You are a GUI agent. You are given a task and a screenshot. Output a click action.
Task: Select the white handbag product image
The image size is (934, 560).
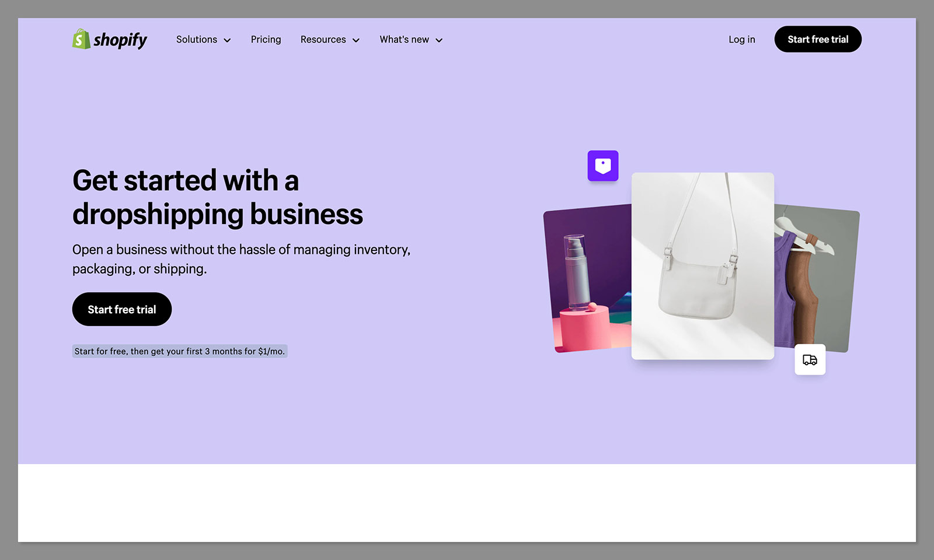pyautogui.click(x=702, y=266)
